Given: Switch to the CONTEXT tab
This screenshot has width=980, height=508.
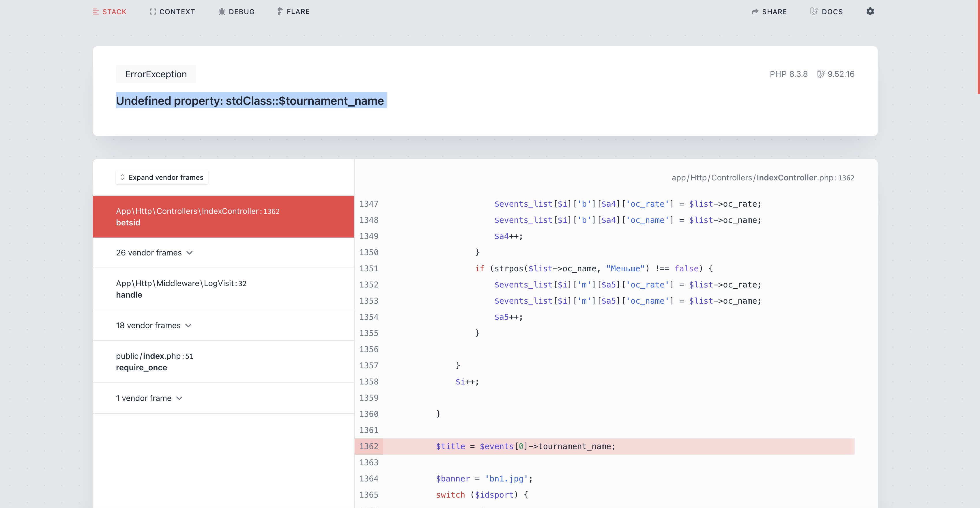Looking at the screenshot, I should click(x=177, y=12).
